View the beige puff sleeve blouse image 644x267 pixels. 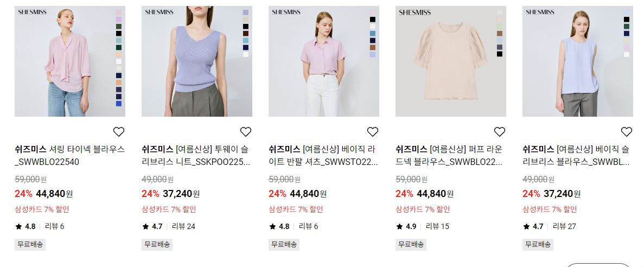450,61
